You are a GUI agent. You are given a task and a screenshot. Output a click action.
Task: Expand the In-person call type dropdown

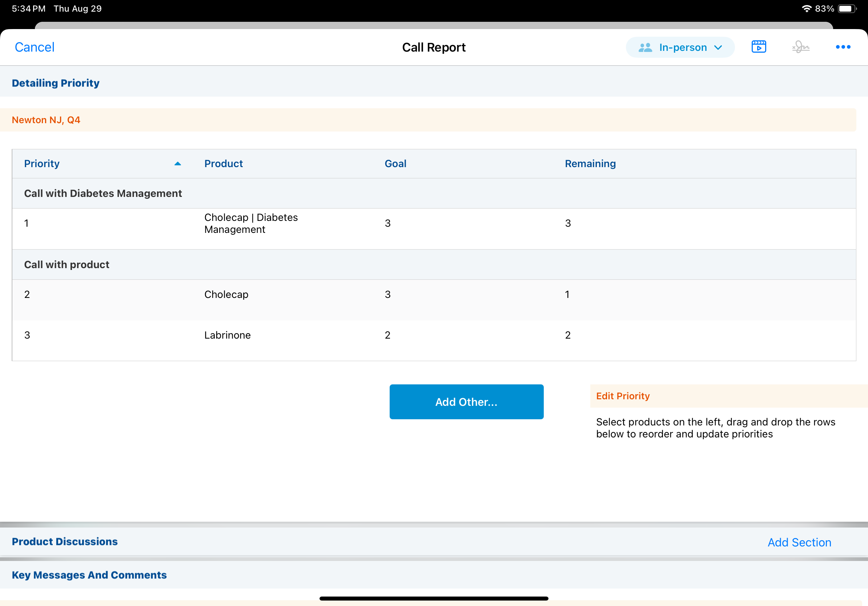pyautogui.click(x=718, y=47)
